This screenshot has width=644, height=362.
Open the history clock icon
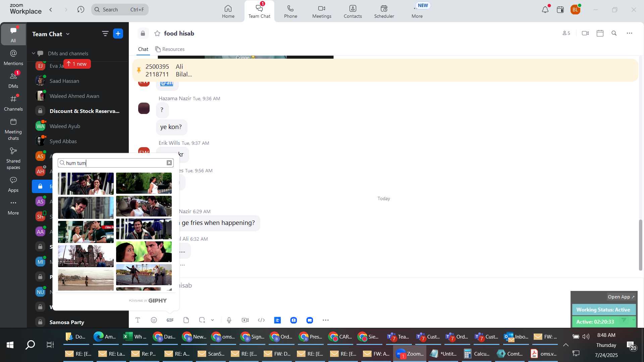80,10
